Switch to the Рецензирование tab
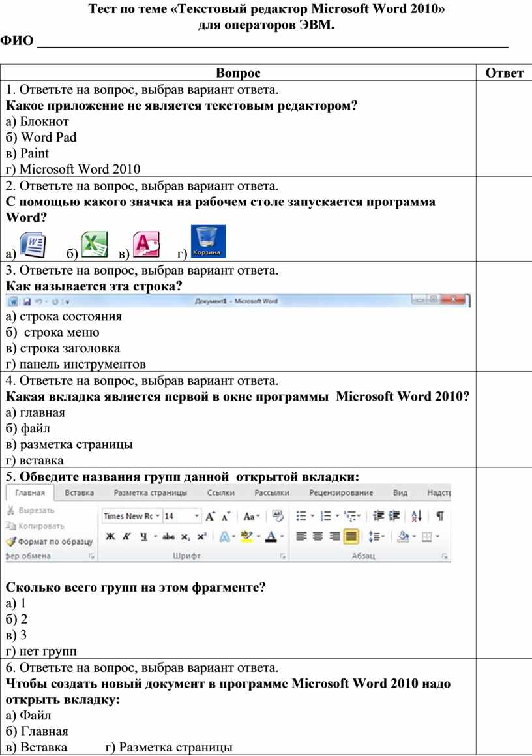 point(341,492)
